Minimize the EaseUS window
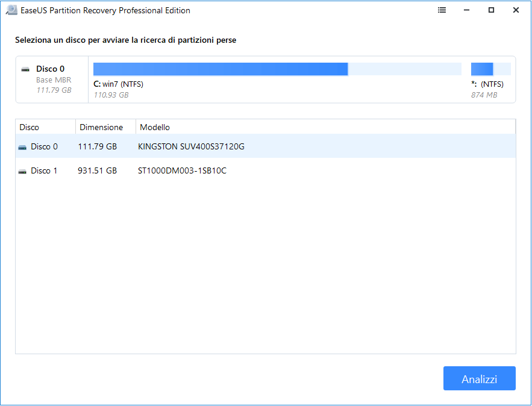Viewport: 532px width, 406px height. pyautogui.click(x=466, y=10)
